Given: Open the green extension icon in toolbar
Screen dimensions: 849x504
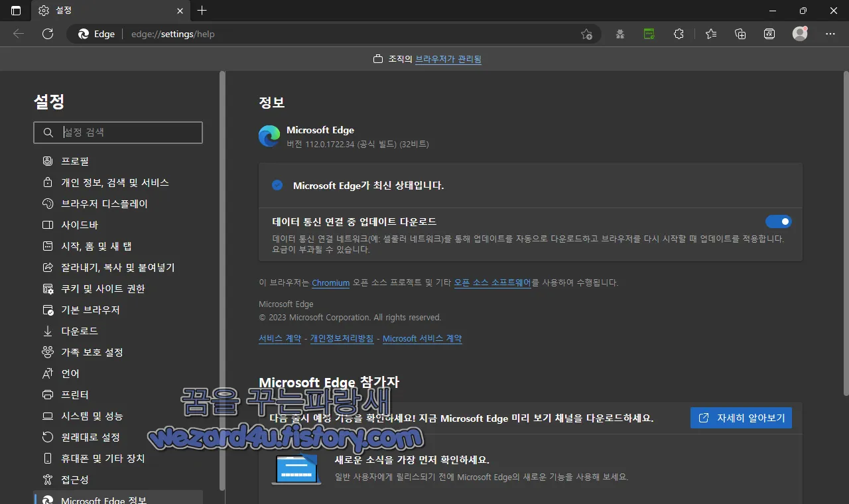Looking at the screenshot, I should pos(649,34).
